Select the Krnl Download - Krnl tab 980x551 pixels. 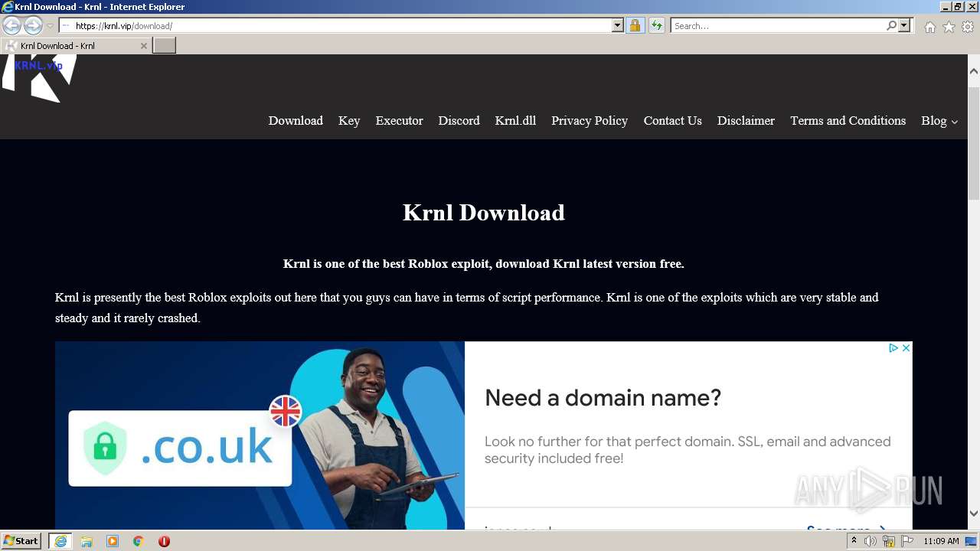(x=75, y=46)
